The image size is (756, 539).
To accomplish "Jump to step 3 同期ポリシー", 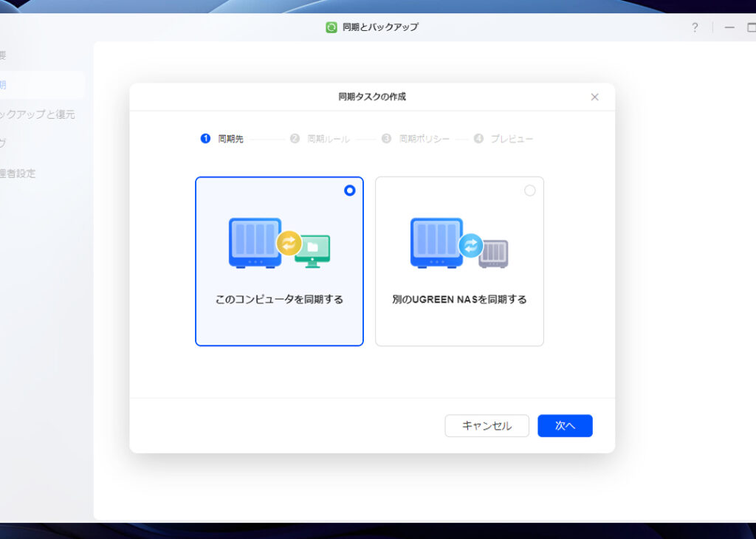I will pyautogui.click(x=415, y=139).
